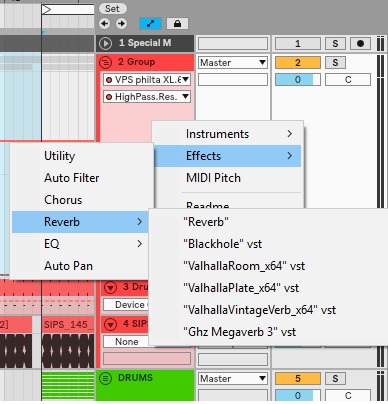388x404 pixels.
Task: Click the 2 Group pan control C
Action: tap(348, 80)
